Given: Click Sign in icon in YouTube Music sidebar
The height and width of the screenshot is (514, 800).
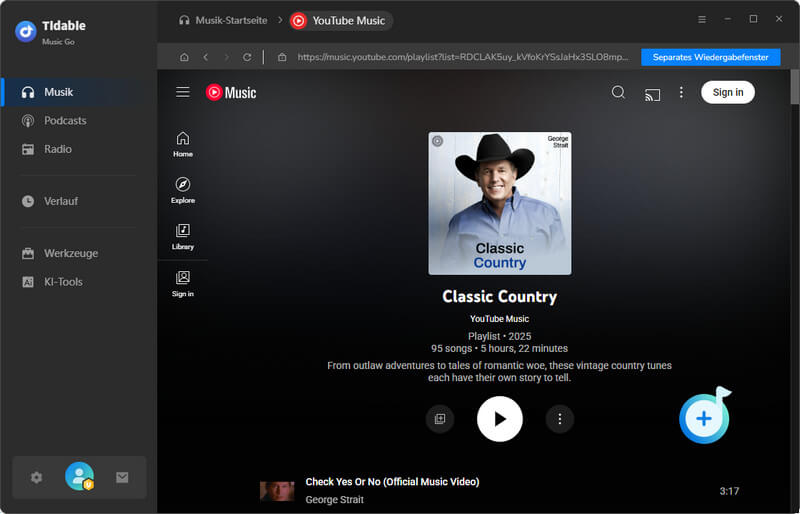Looking at the screenshot, I should pyautogui.click(x=183, y=284).
